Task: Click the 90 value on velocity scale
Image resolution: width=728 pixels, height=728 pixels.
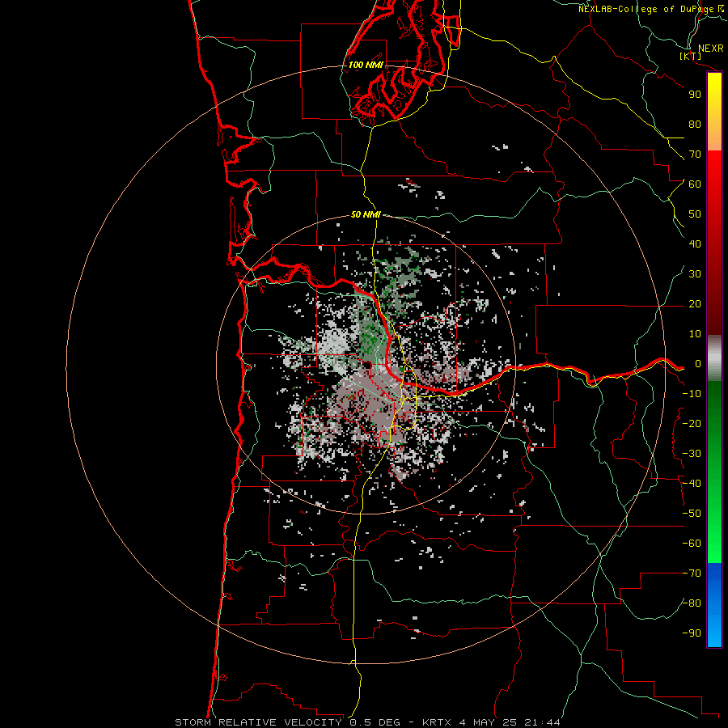Action: [695, 95]
